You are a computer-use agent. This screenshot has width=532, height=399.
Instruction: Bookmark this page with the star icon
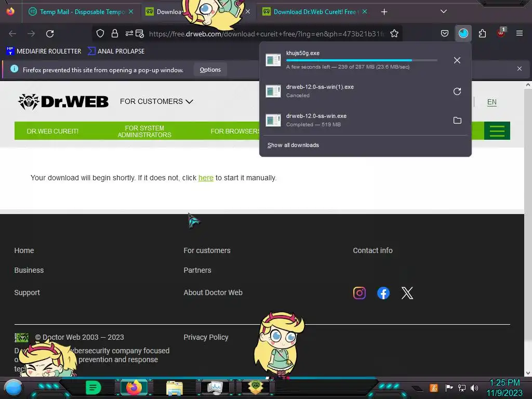click(x=394, y=33)
